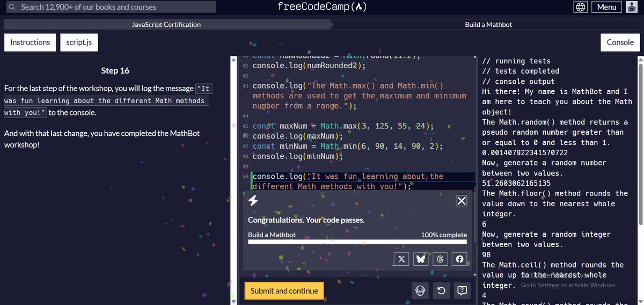644x305 pixels.
Task: Reset the code with reset icon
Action: [x=441, y=291]
